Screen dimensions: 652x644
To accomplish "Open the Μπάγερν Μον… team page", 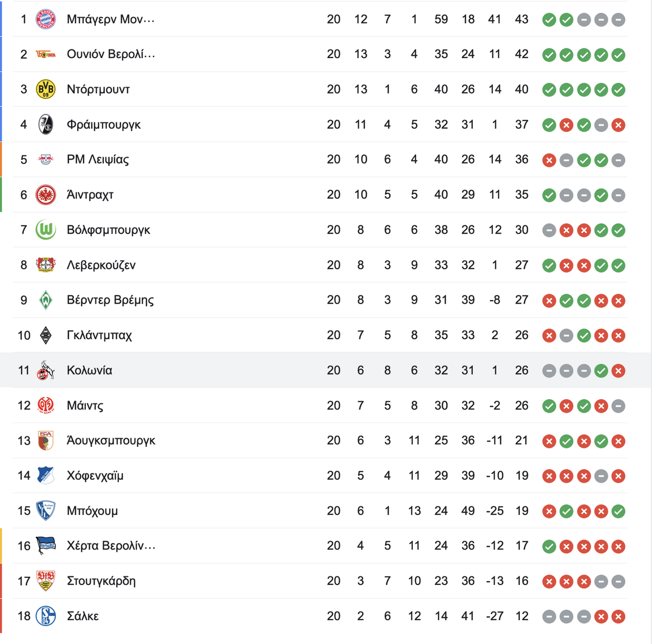I will (x=111, y=20).
